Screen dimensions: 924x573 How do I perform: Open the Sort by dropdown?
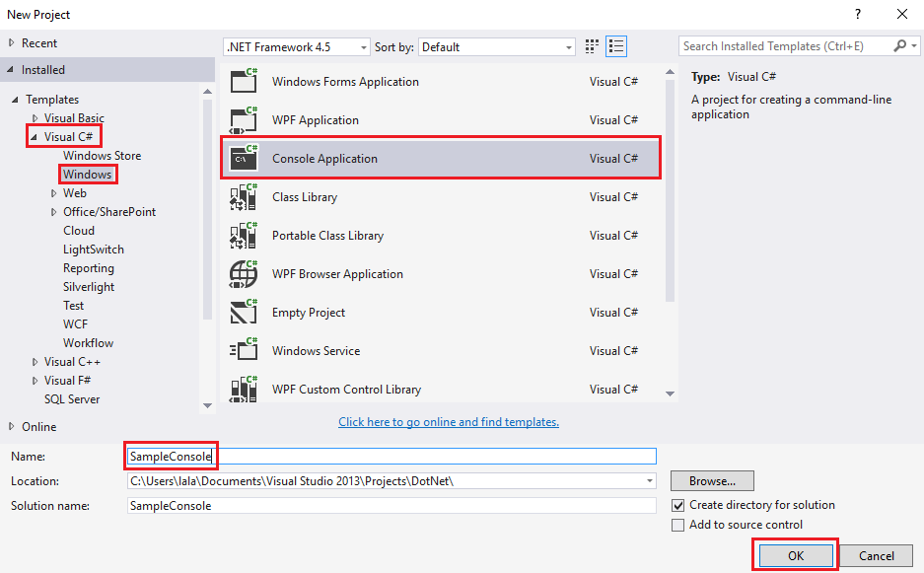point(497,47)
